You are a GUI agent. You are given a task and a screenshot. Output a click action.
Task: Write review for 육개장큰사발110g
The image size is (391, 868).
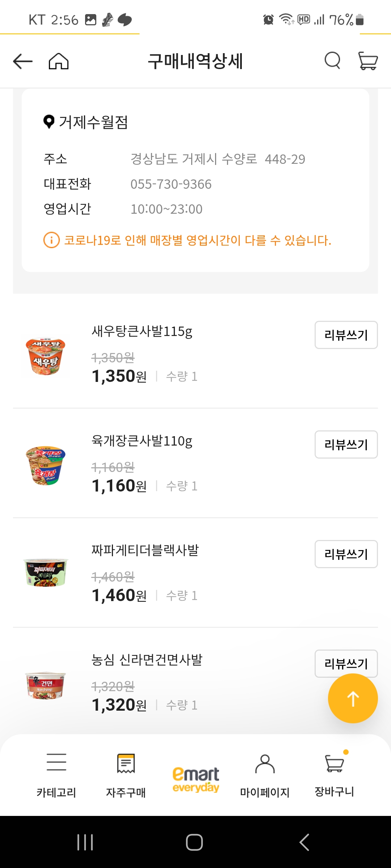[346, 444]
